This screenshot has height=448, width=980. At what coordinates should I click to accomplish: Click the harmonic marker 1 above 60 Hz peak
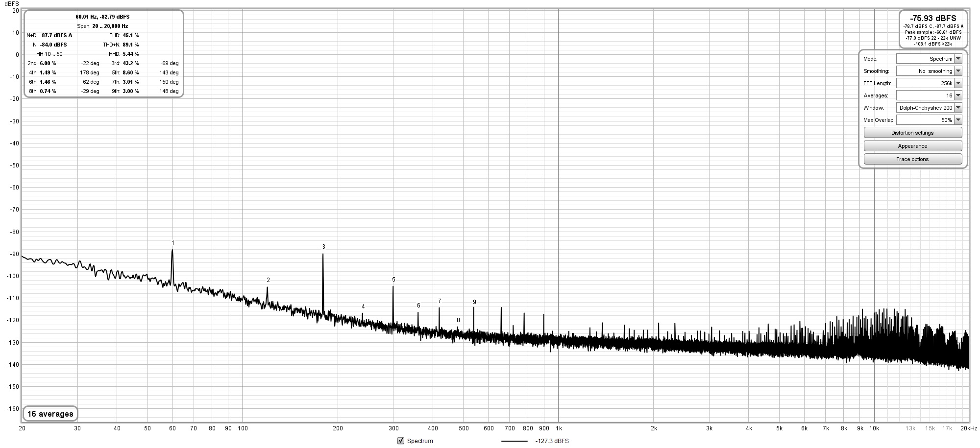[173, 243]
